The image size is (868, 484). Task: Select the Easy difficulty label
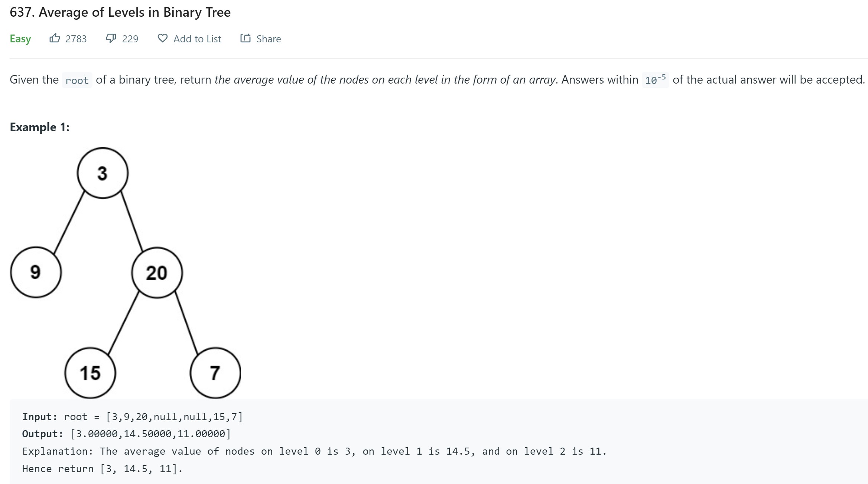(20, 39)
